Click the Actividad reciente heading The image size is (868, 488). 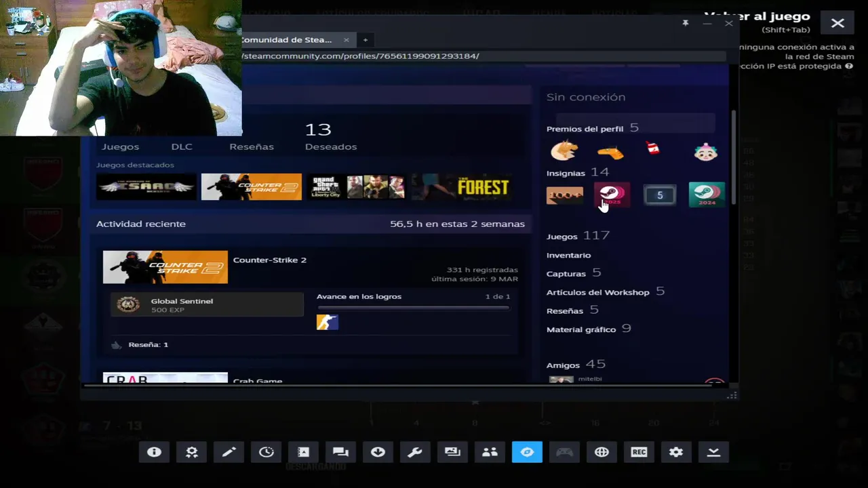(x=141, y=224)
